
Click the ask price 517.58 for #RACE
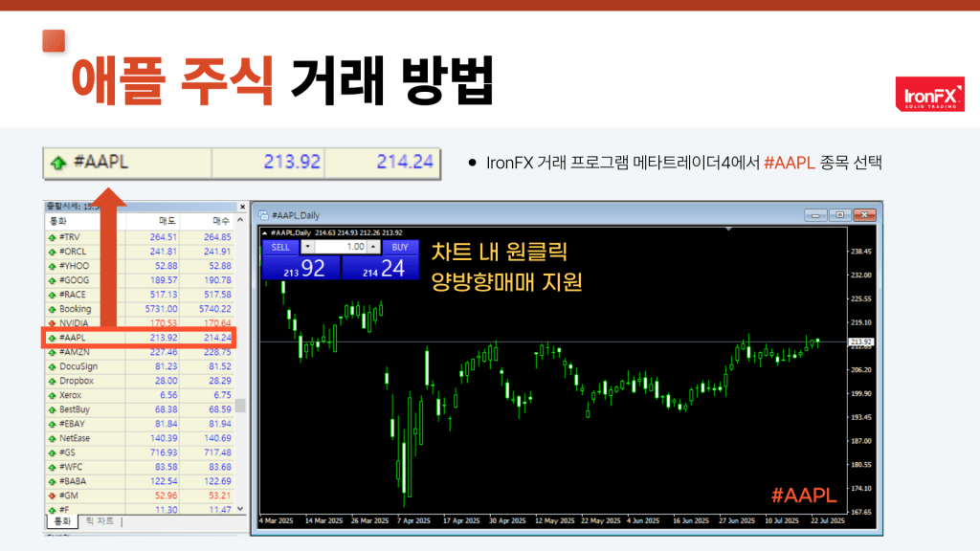pos(217,295)
